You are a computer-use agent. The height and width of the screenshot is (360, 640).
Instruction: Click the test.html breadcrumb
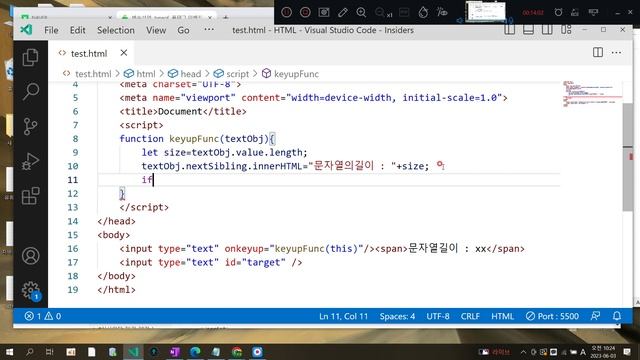point(93,74)
